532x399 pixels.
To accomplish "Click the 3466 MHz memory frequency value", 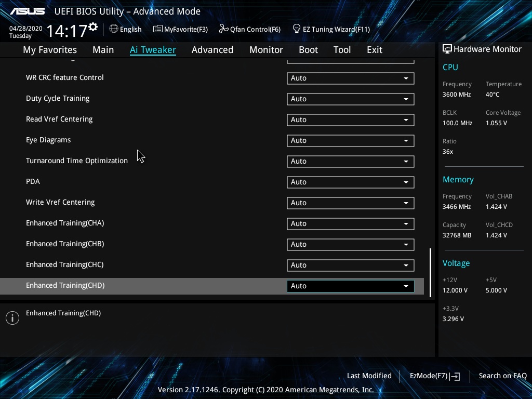I will (x=457, y=207).
